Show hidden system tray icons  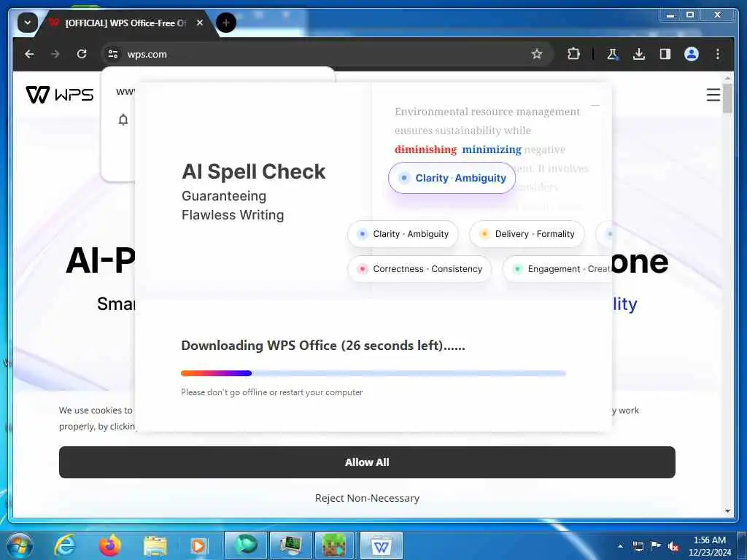pos(620,546)
